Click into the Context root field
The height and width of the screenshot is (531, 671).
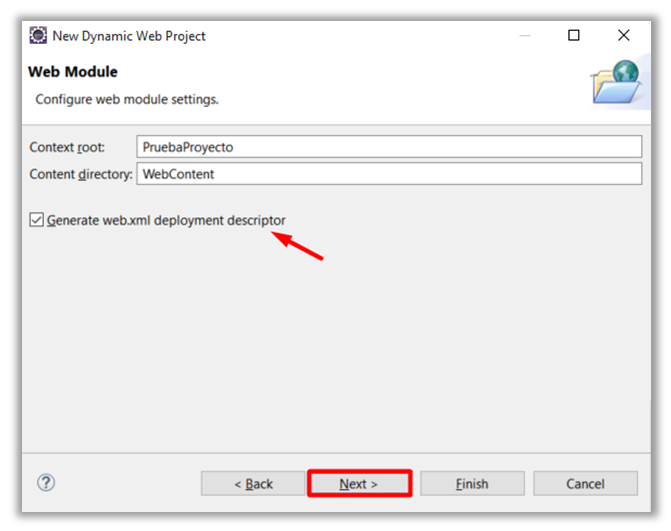(x=388, y=147)
